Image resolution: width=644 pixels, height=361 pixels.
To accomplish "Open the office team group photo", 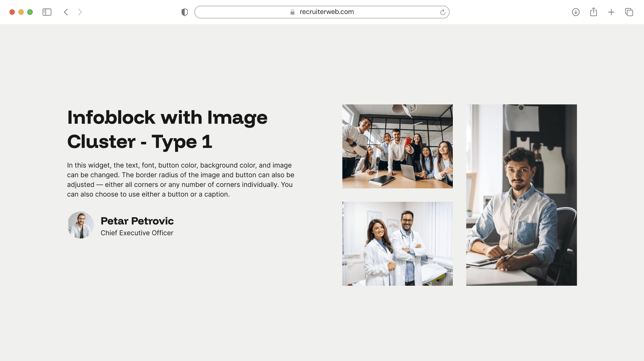I will pyautogui.click(x=397, y=146).
